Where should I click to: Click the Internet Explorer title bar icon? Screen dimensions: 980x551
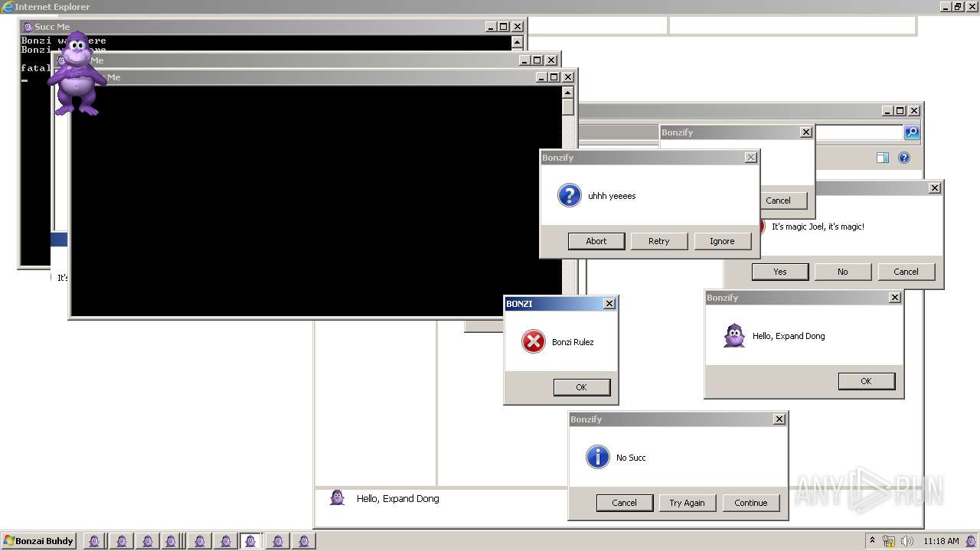(x=8, y=7)
